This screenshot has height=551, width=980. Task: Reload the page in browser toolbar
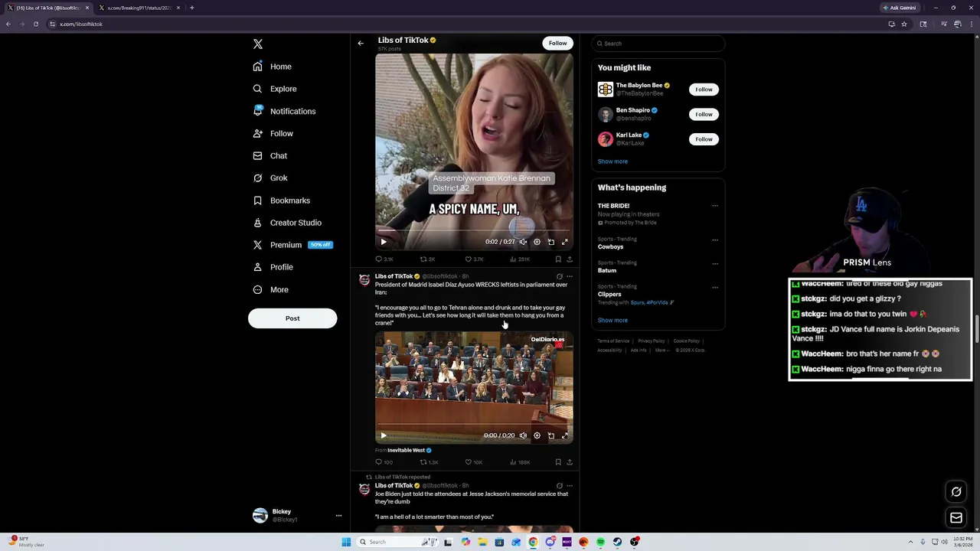click(x=35, y=24)
